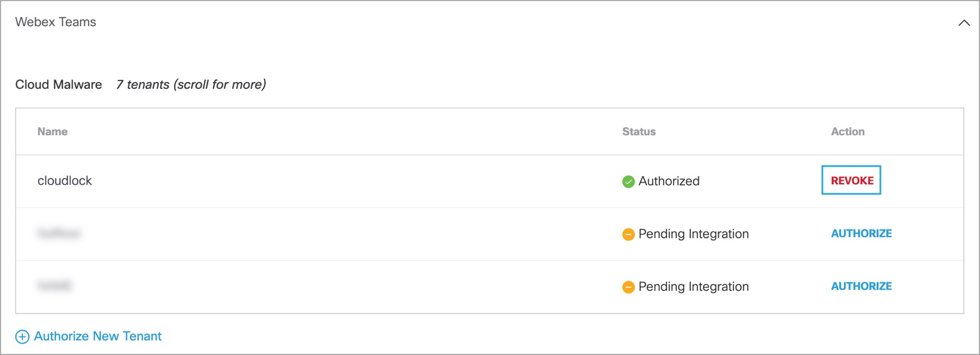Click the first Pending Integration status text
This screenshot has height=355, width=980.
click(x=694, y=234)
